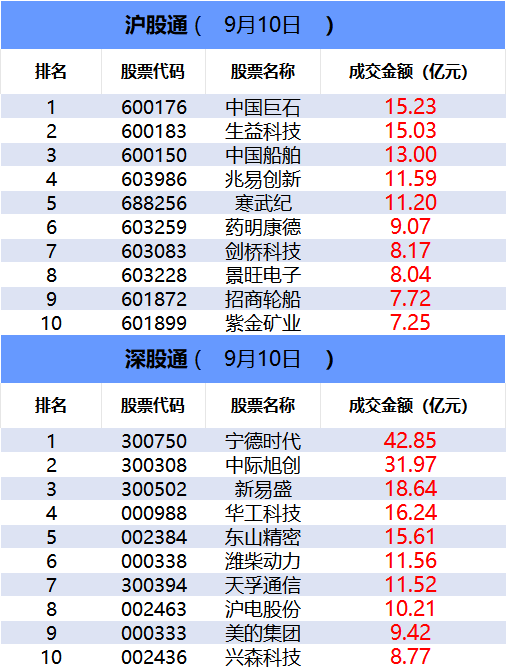The width and height of the screenshot is (506, 669).
Task: Click stock code 603083 for 剑桥科技
Action: tap(154, 251)
